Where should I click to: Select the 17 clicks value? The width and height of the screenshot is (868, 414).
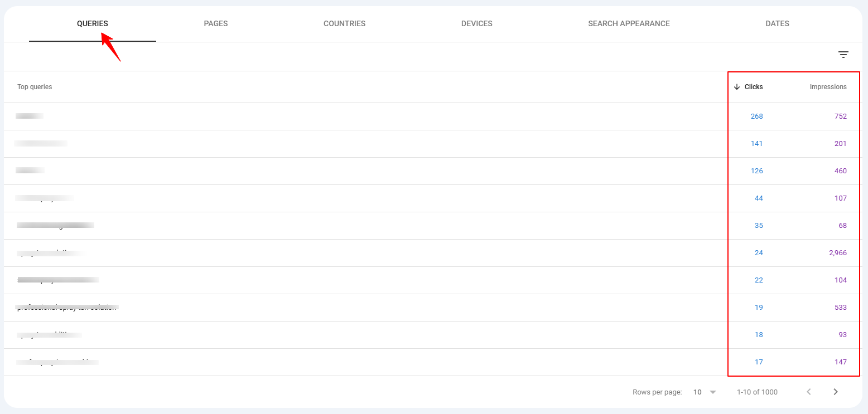[759, 362]
